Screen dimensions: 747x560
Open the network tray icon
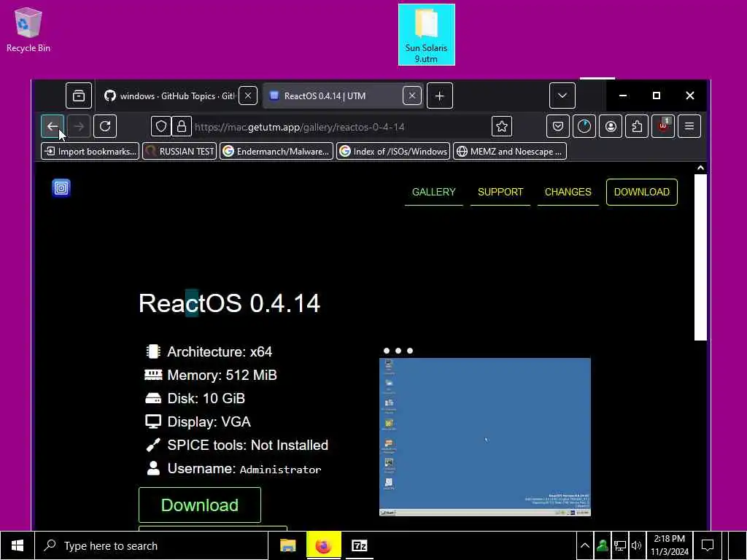click(620, 545)
